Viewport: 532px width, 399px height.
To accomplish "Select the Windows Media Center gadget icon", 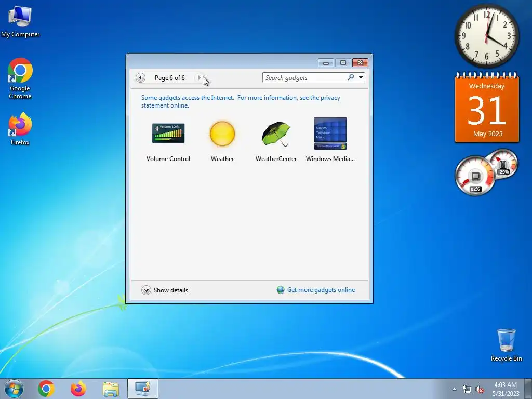I will [330, 134].
